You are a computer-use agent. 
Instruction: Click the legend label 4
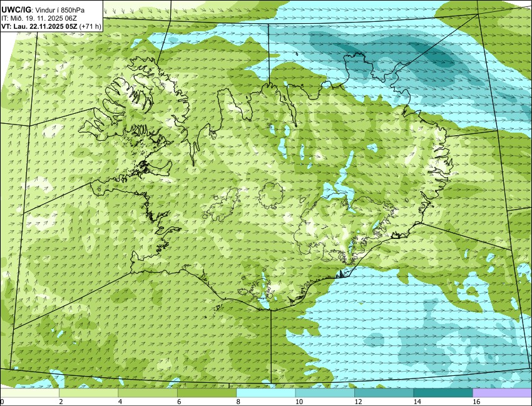click(x=120, y=402)
